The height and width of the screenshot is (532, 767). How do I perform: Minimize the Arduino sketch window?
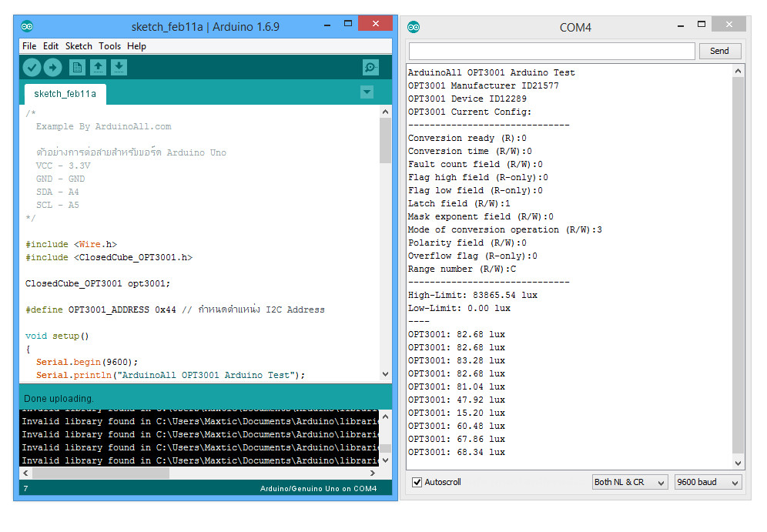327,25
